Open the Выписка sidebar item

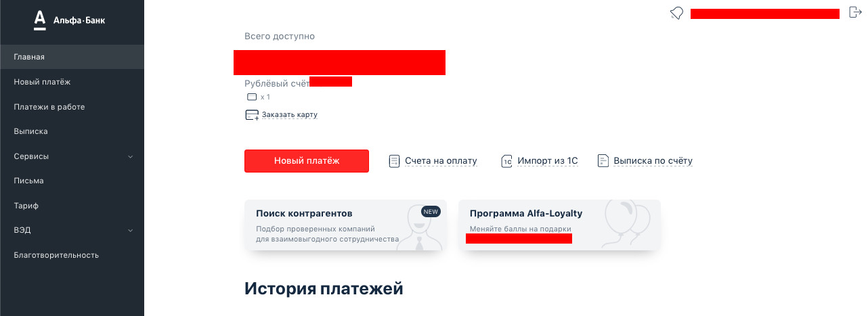pyautogui.click(x=30, y=131)
